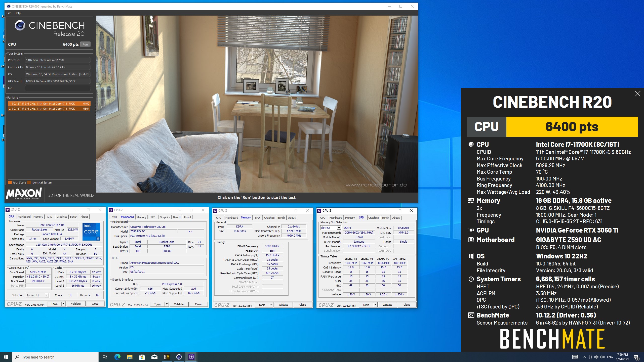Click the yellow 6400 pts score in BenchMate
The image size is (644, 362).
pyautogui.click(x=572, y=126)
